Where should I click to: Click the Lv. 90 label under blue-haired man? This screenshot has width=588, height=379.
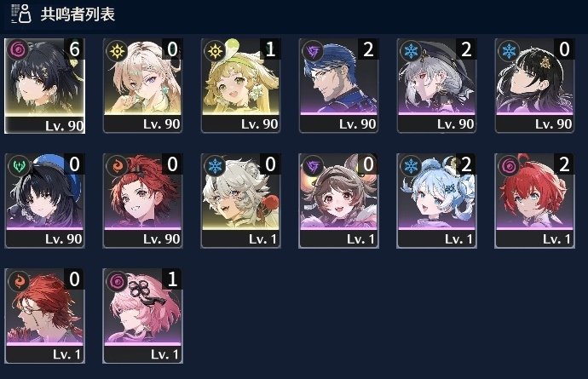click(357, 124)
